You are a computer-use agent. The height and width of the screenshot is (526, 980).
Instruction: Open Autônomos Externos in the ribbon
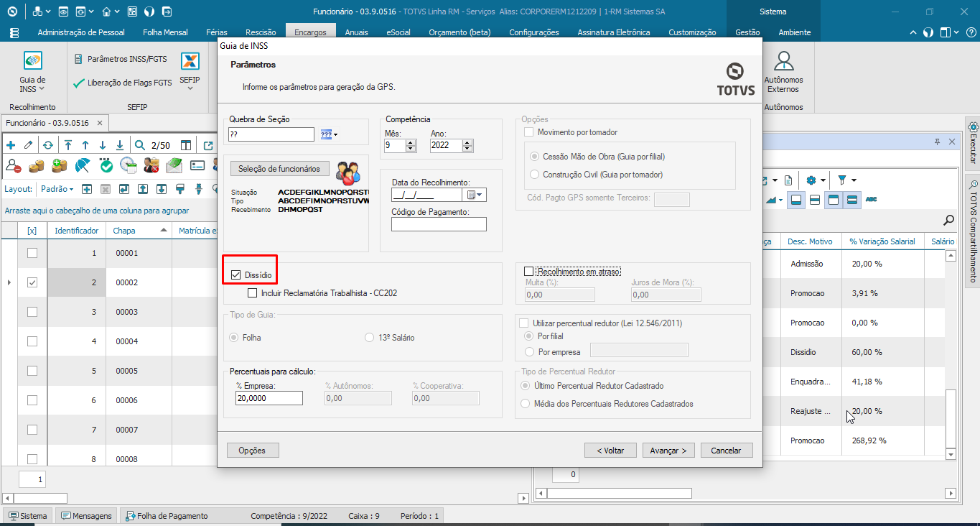tap(783, 72)
